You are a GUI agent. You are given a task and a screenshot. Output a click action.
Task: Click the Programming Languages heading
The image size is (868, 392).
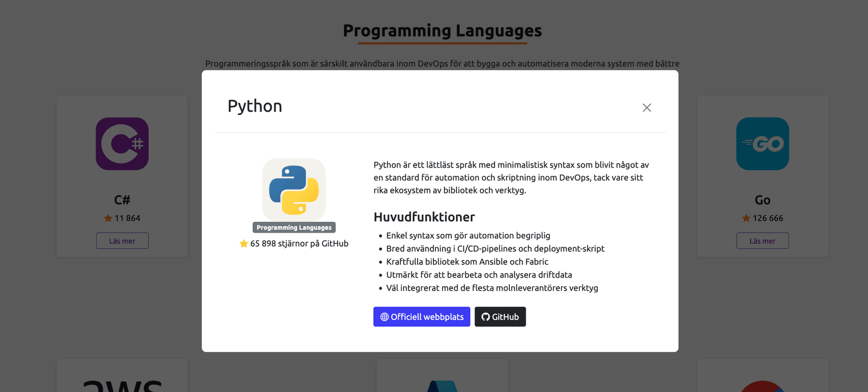tap(442, 31)
